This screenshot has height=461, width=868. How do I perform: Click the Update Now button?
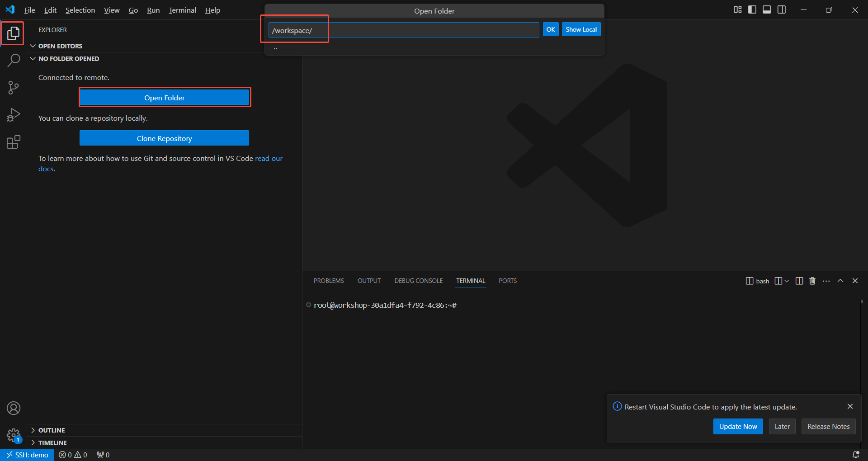tap(738, 426)
